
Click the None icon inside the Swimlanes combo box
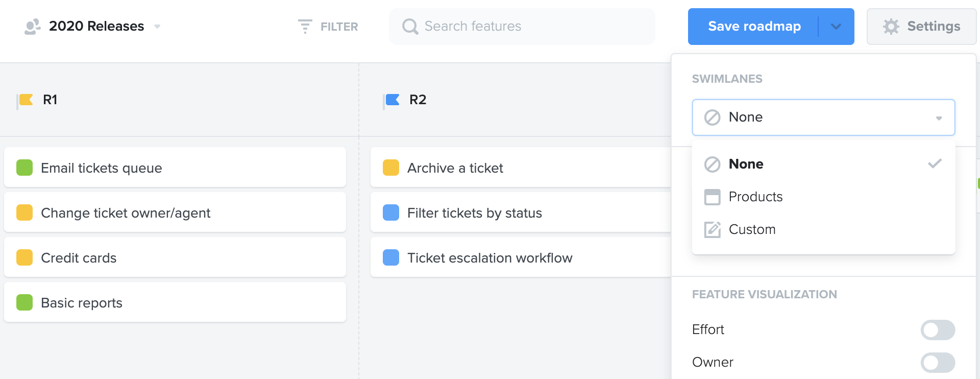(x=712, y=117)
